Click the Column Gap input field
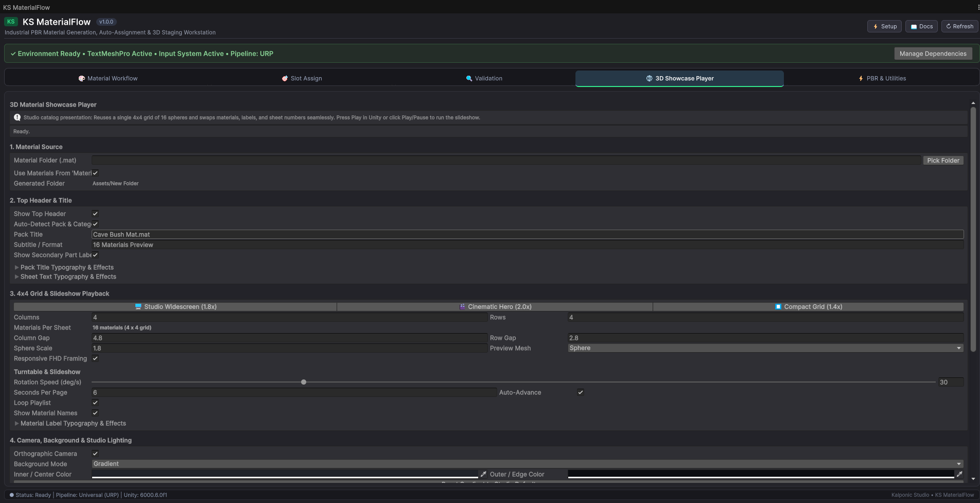980x503 pixels. click(x=289, y=338)
